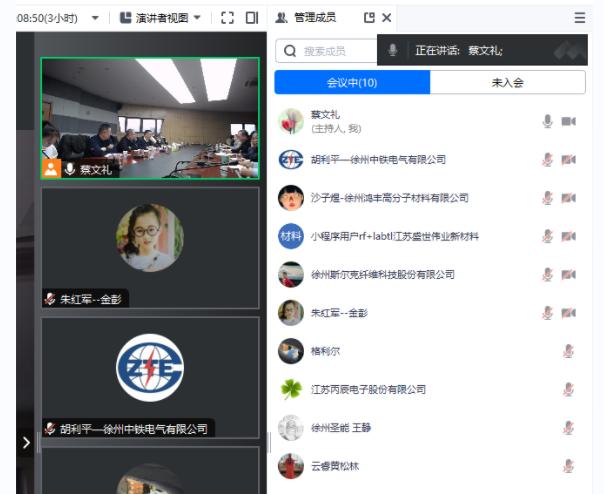The height and width of the screenshot is (494, 604).
Task: Click microphone icon for 朱红军--金彭 in list
Action: (x=547, y=313)
